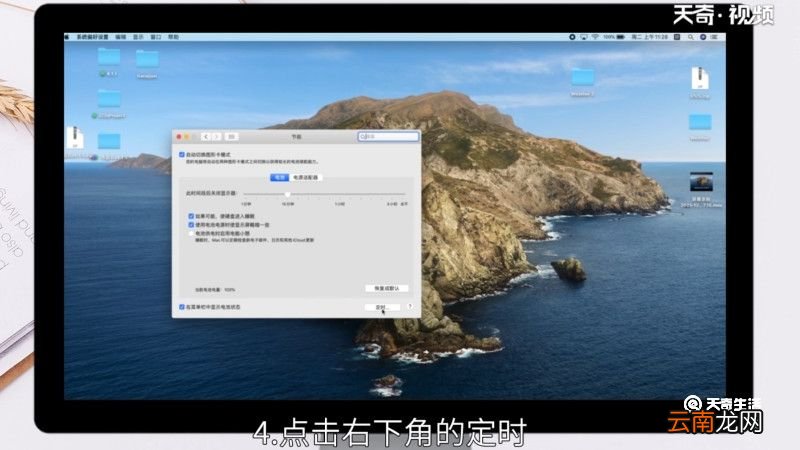Screen dimensions: 800x450
Task: Open the 帮助 menu
Action: click(x=173, y=37)
